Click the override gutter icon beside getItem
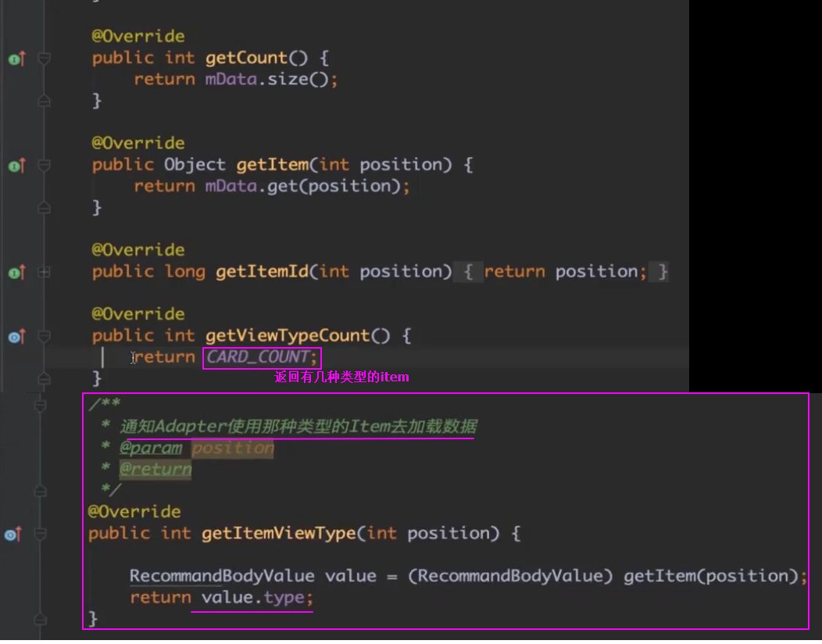 [x=16, y=166]
